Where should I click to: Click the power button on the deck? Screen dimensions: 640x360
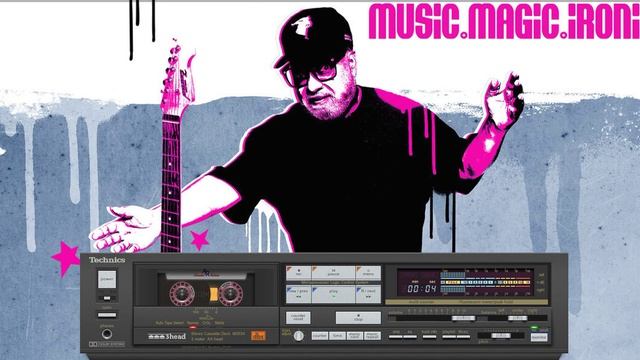[107, 280]
